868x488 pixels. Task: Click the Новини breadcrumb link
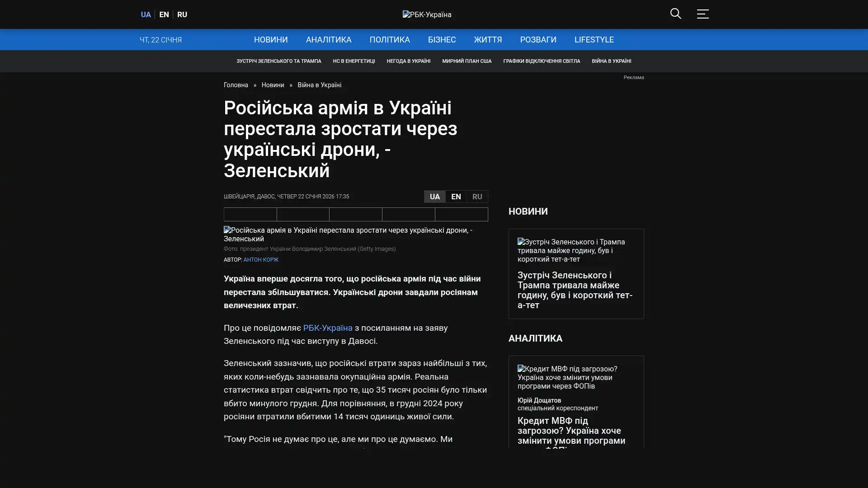tap(273, 85)
